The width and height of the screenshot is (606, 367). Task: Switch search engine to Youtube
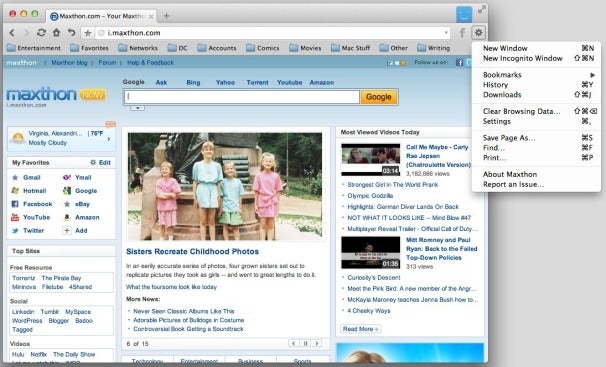[289, 82]
